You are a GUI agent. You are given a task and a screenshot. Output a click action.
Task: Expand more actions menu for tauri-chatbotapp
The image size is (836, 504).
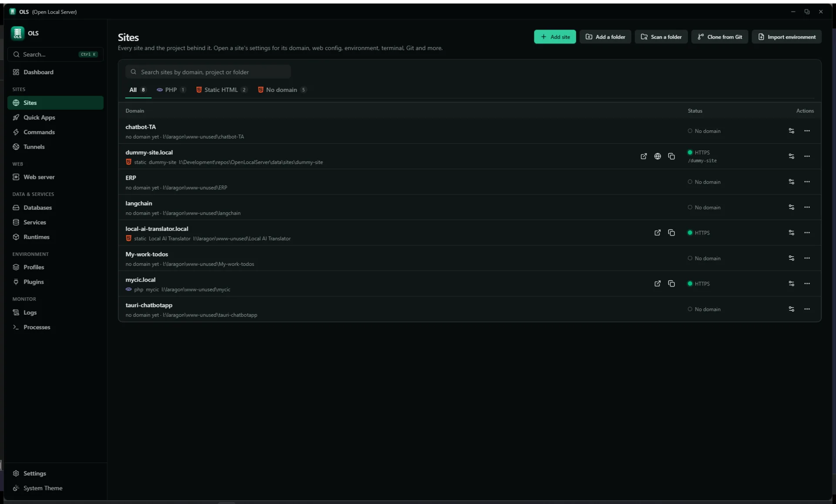(807, 309)
